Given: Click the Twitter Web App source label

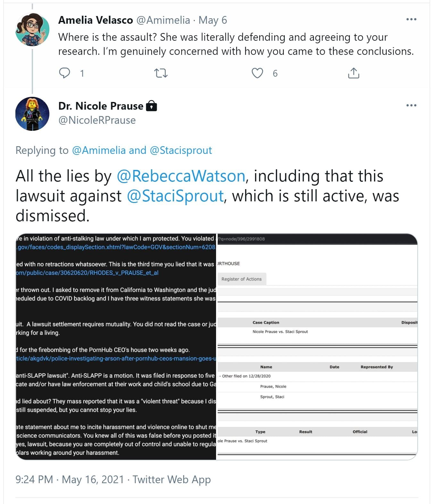Looking at the screenshot, I should [x=172, y=479].
